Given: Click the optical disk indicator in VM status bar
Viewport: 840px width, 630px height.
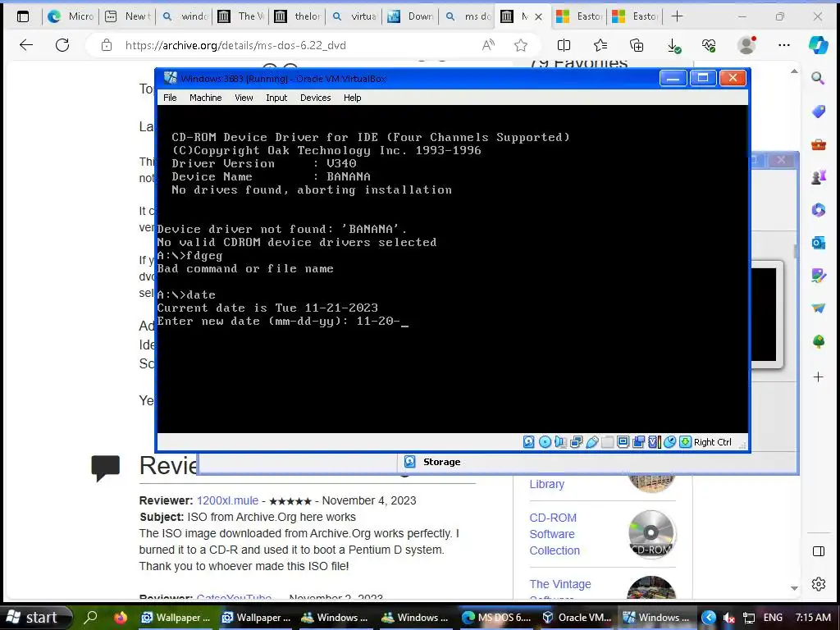Looking at the screenshot, I should coord(545,442).
